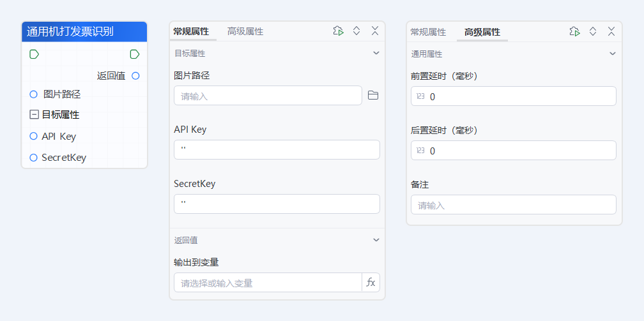644x321 pixels.
Task: Click the green input flow port on the node
Action: point(34,54)
